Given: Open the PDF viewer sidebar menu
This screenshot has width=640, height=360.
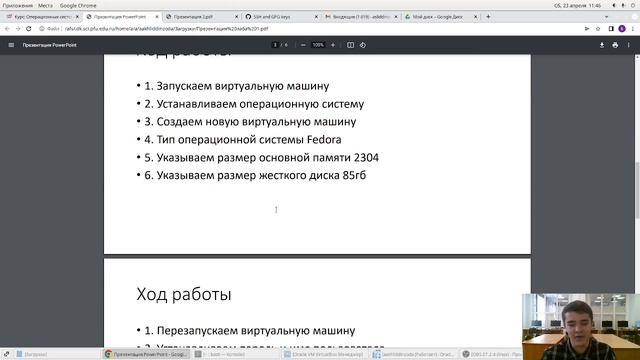Looking at the screenshot, I should coord(11,45).
